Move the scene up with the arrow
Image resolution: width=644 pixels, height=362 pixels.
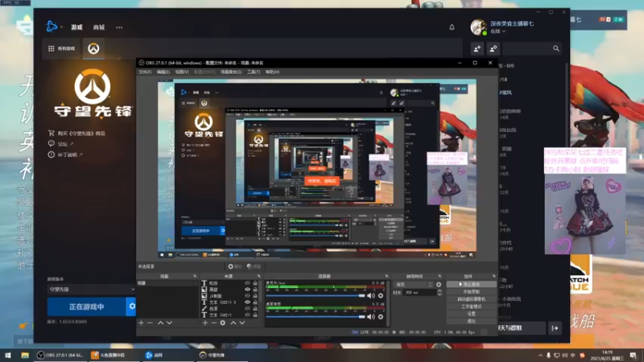pos(160,323)
